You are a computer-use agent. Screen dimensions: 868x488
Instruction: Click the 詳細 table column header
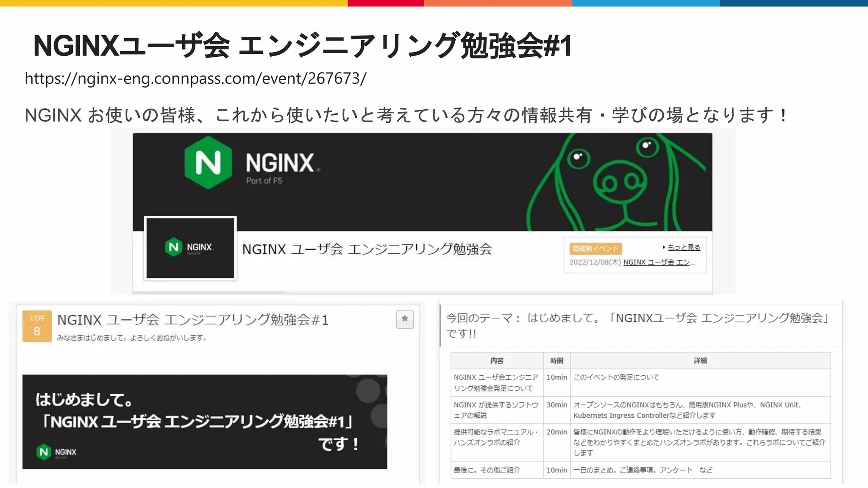click(x=700, y=360)
